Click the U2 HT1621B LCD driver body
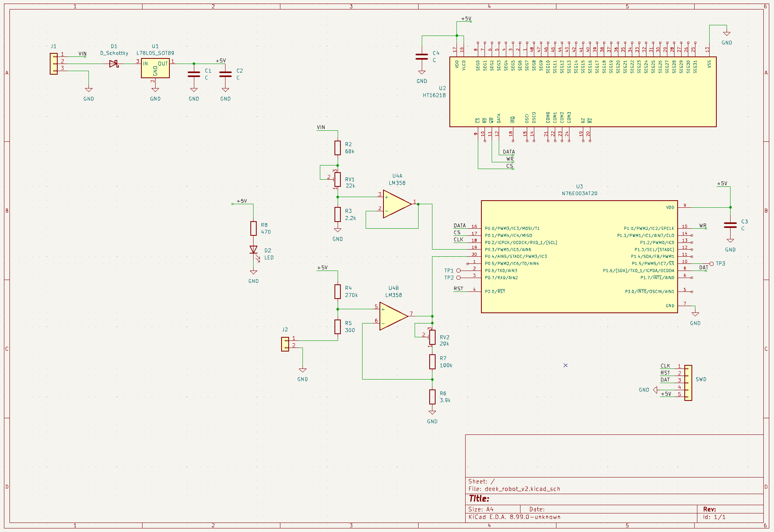The width and height of the screenshot is (774, 532). [583, 92]
